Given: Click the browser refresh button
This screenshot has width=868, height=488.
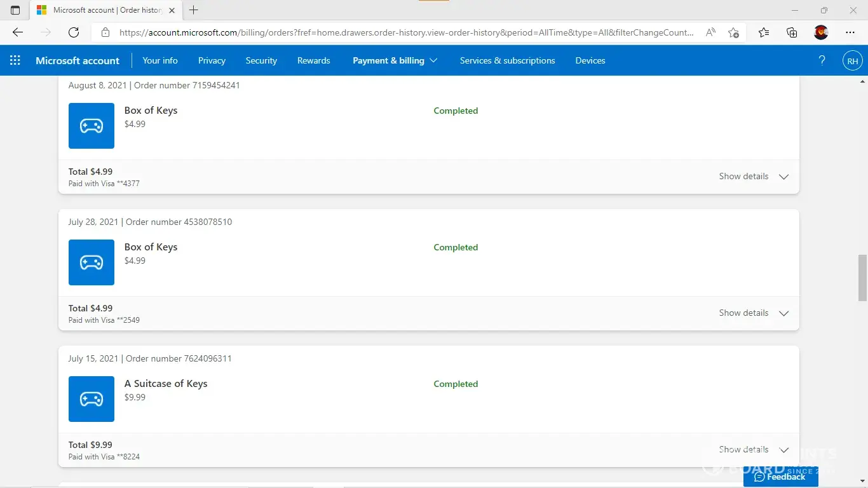Looking at the screenshot, I should [74, 32].
